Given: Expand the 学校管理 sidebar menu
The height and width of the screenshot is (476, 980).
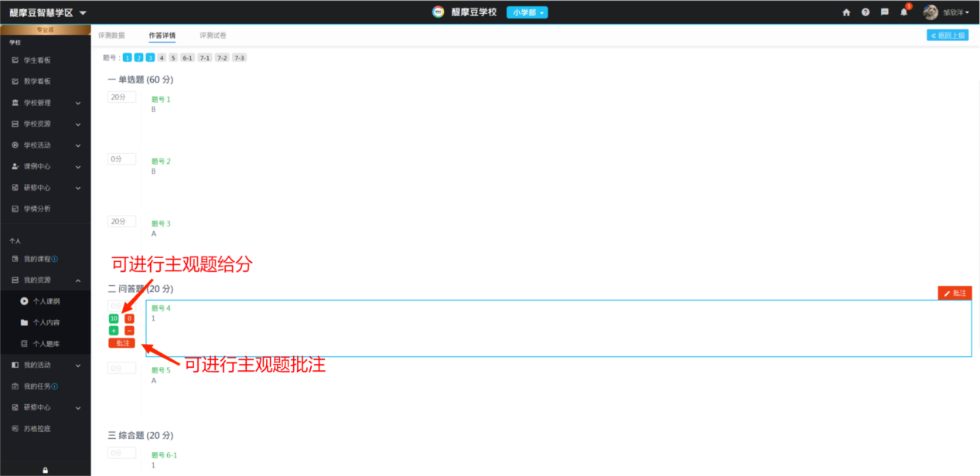Looking at the screenshot, I should (x=45, y=103).
